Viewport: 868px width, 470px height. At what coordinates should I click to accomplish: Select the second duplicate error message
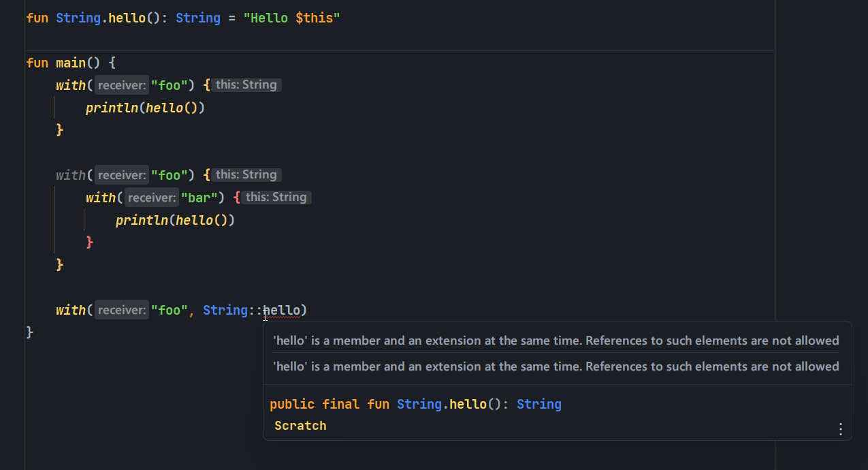pyautogui.click(x=556, y=366)
